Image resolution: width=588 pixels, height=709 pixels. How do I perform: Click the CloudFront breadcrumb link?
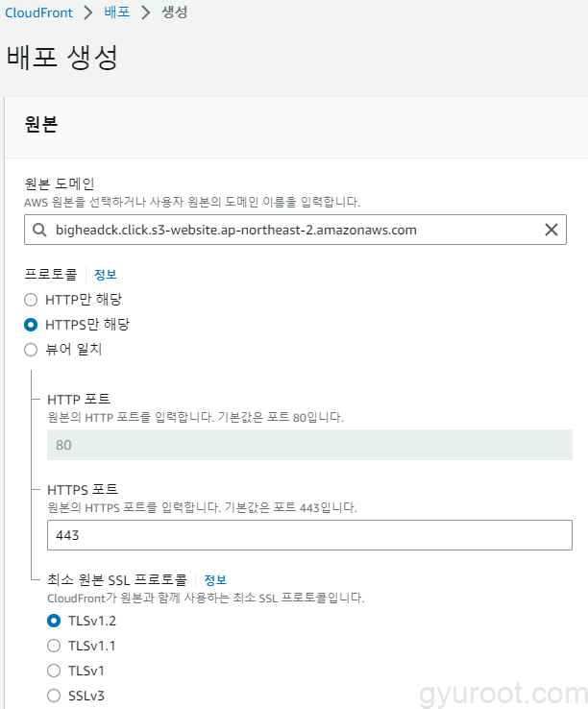[x=39, y=13]
